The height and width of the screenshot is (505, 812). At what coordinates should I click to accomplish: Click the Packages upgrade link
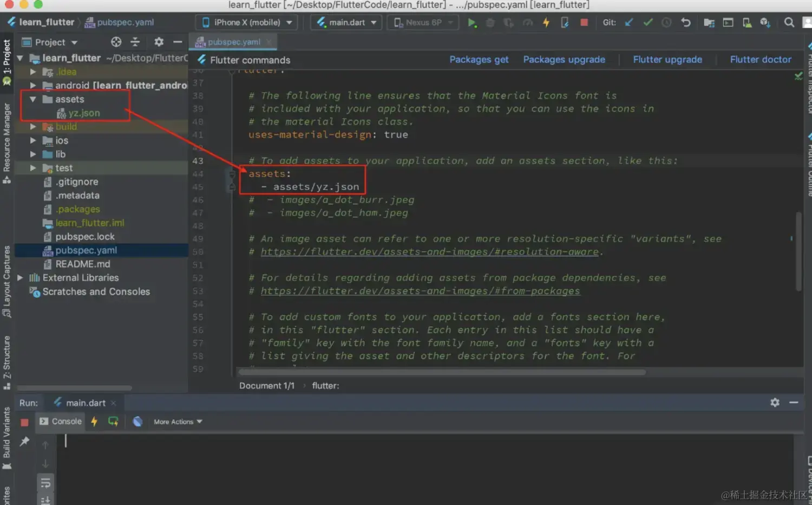pos(564,60)
